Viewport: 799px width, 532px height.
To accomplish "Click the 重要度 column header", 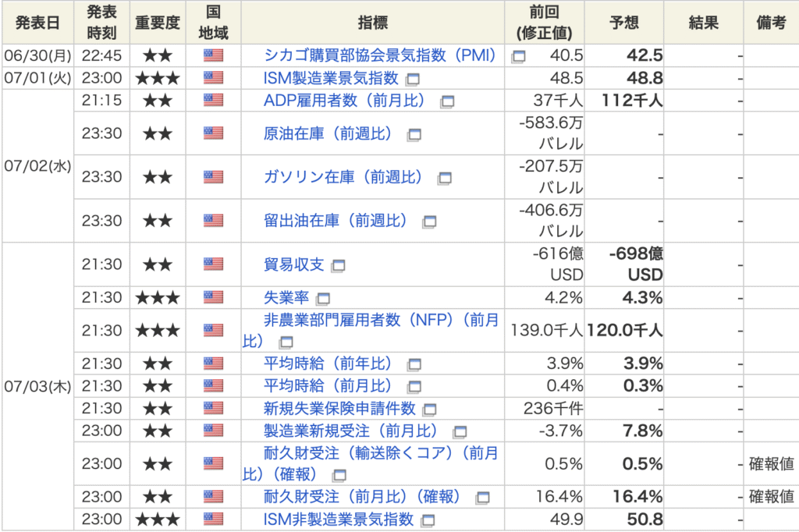I will (x=158, y=23).
